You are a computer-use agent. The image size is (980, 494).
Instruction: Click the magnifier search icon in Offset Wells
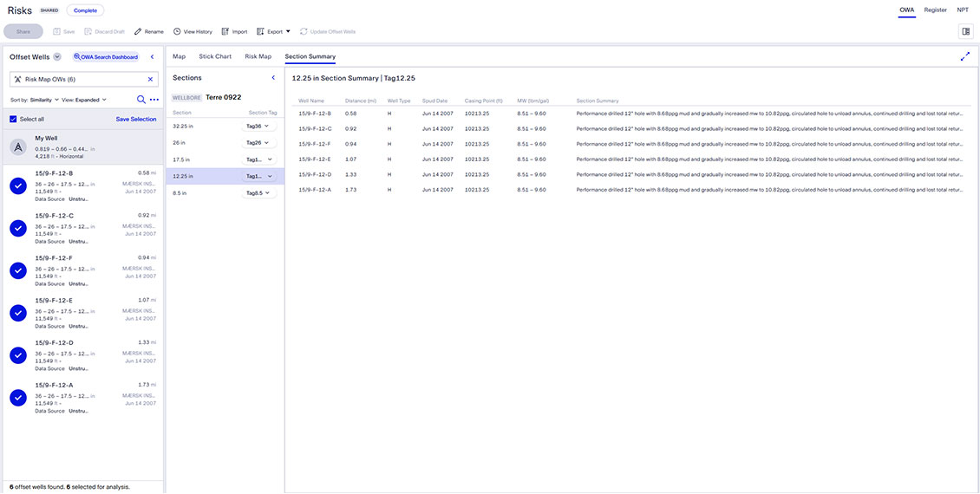(141, 100)
